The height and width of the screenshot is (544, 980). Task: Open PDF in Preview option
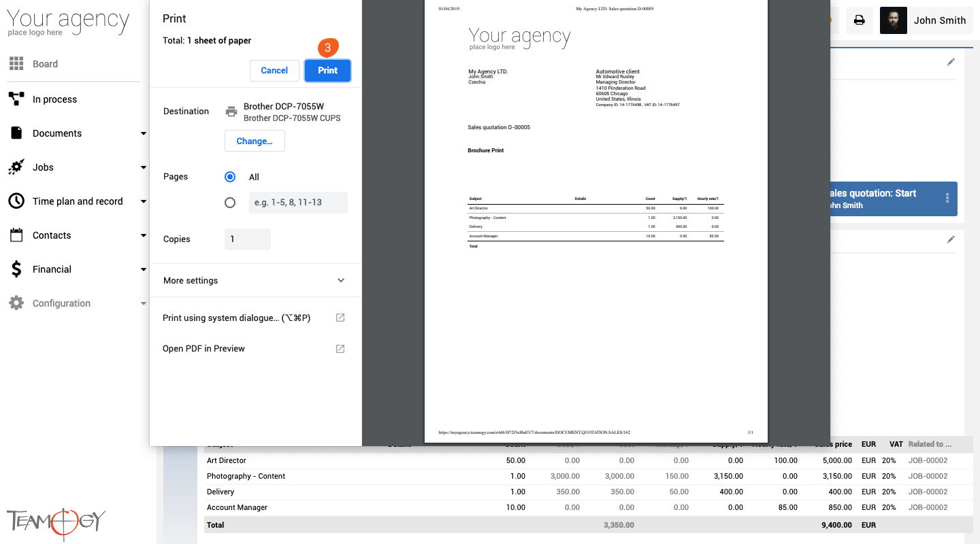point(203,348)
